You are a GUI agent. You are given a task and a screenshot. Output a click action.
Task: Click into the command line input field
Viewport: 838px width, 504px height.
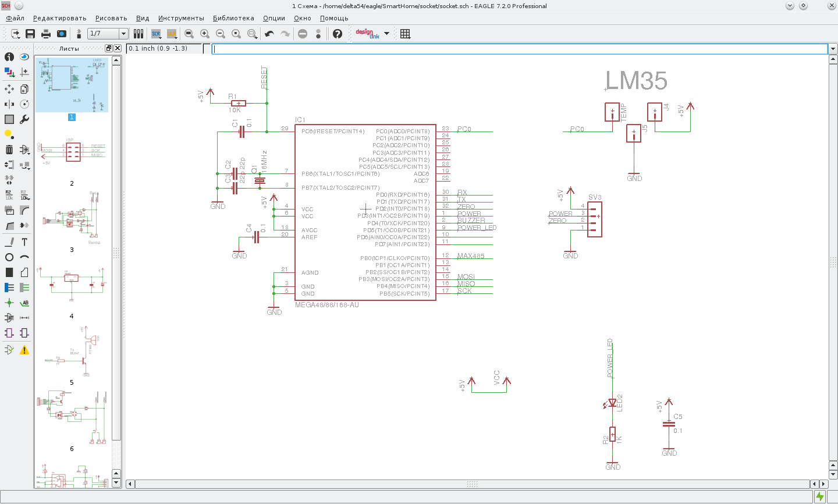tap(520, 49)
